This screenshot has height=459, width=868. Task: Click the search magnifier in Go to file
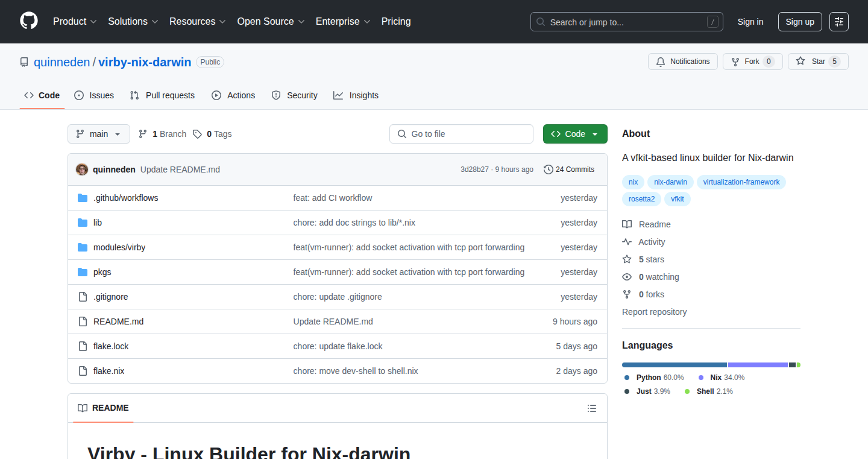click(x=402, y=134)
